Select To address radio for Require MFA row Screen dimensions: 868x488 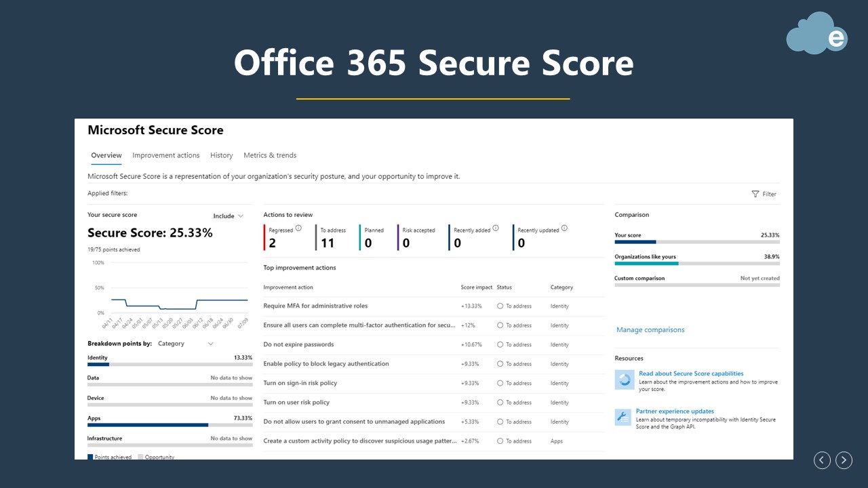click(500, 306)
